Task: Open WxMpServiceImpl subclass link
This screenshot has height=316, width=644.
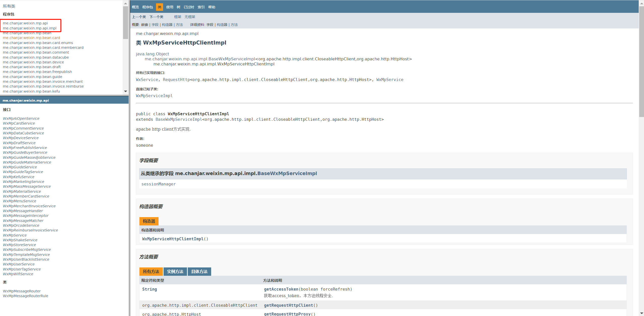Action: pyautogui.click(x=154, y=96)
